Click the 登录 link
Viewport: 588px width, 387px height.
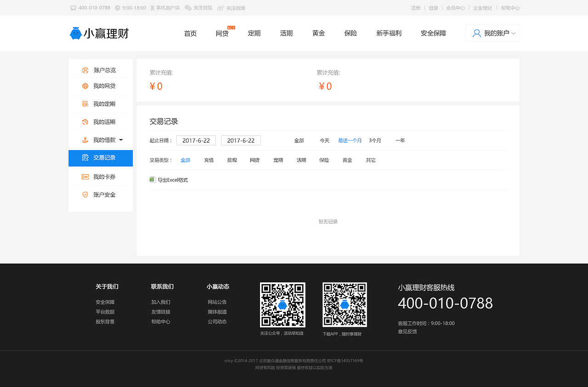(433, 8)
